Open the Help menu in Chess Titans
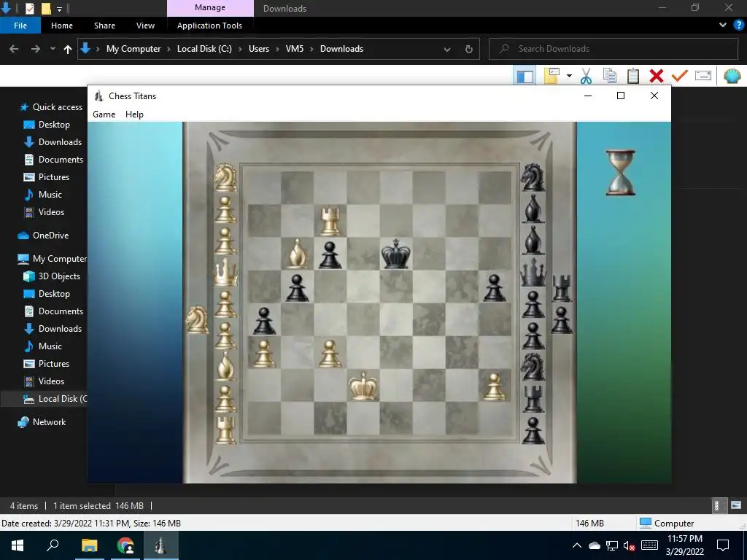 (x=134, y=114)
